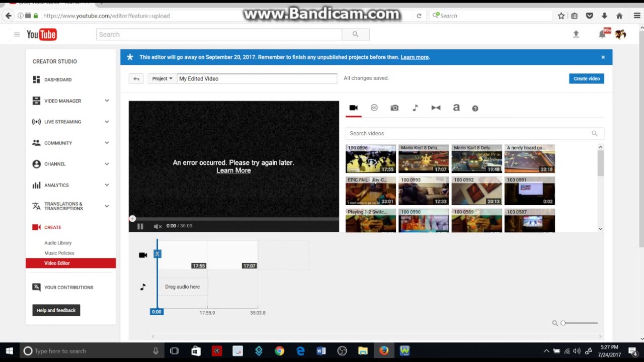Screen dimensions: 644x362
Task: Open the browser hamburger menu
Action: tap(636, 16)
